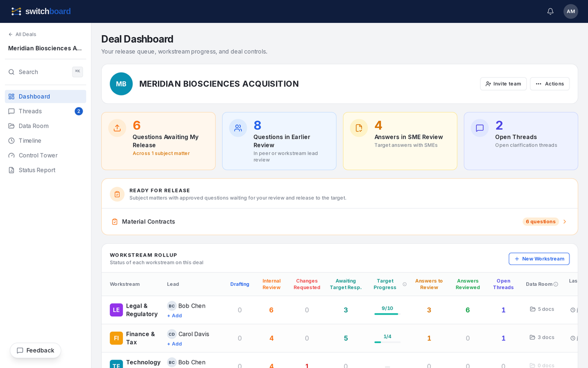
Task: Click the Changes Requested column header
Action: coord(307,284)
